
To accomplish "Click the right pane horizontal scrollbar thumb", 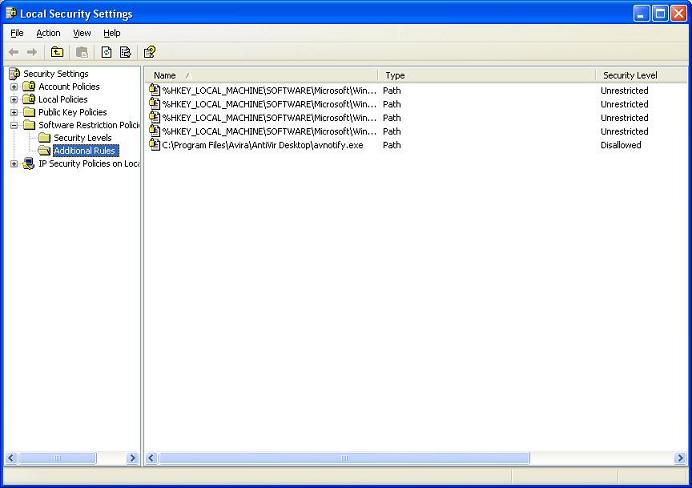I will pos(344,458).
